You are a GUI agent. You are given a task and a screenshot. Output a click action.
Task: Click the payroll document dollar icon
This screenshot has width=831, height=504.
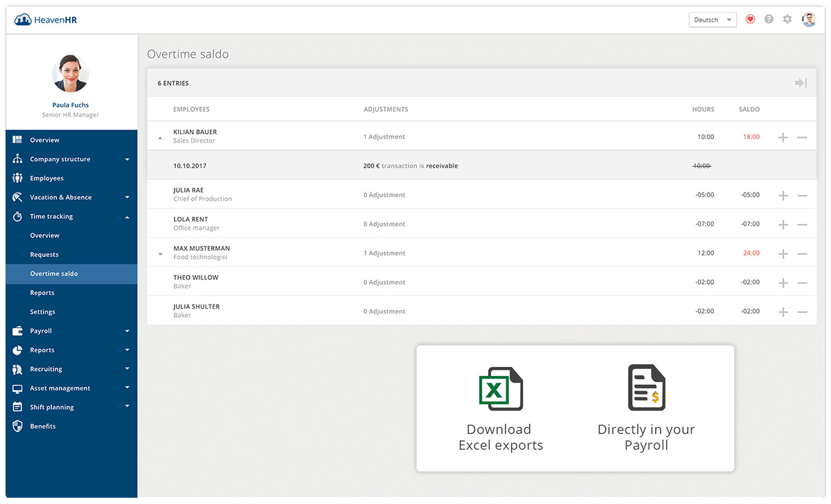tap(646, 388)
